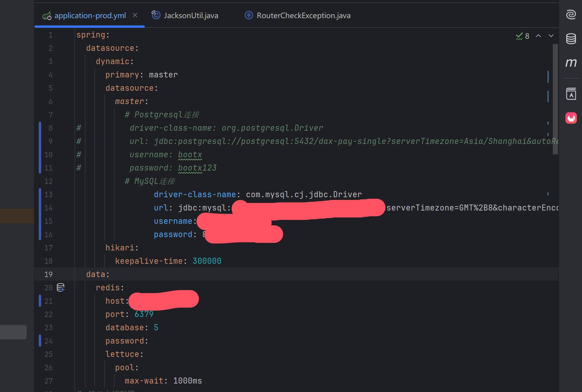Switch to JacksonUtil.java tab
Screen dimensions: 582x392
point(191,15)
